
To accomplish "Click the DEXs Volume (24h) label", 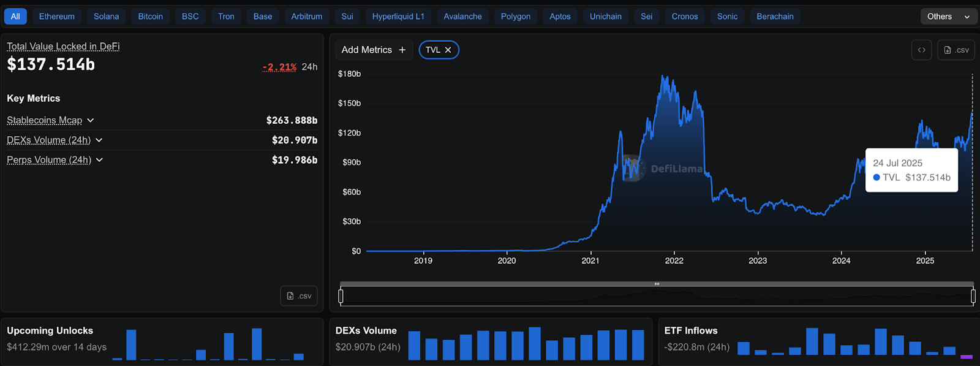I will [x=48, y=140].
